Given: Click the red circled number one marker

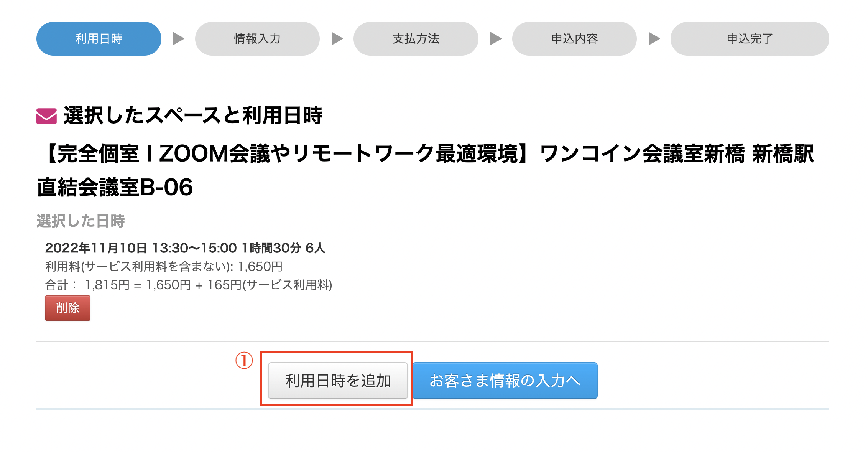Looking at the screenshot, I should point(244,361).
